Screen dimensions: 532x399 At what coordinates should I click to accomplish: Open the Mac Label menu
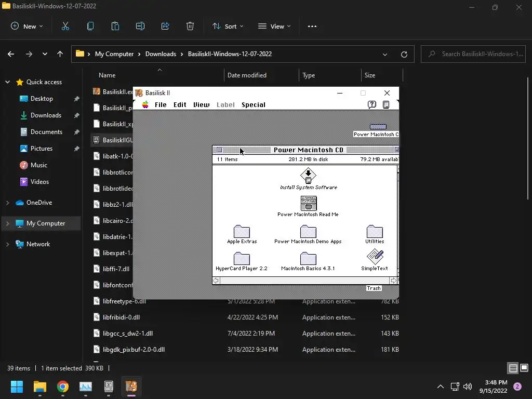click(x=225, y=104)
